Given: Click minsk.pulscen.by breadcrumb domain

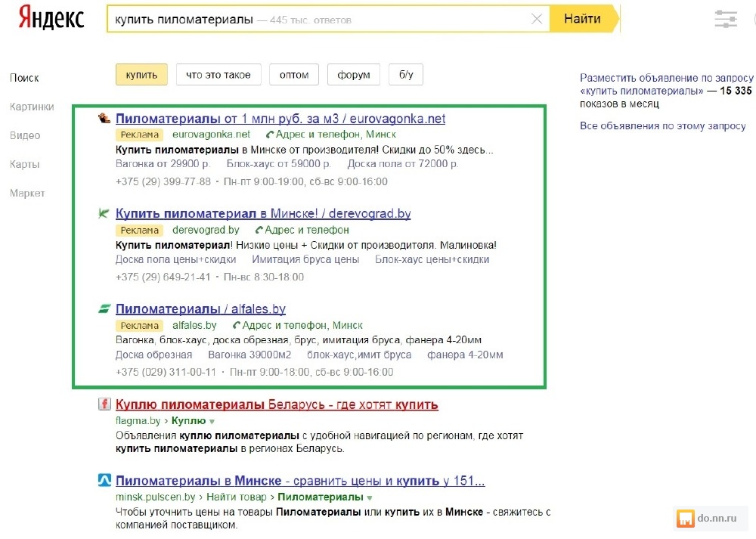Looking at the screenshot, I should coord(155,497).
